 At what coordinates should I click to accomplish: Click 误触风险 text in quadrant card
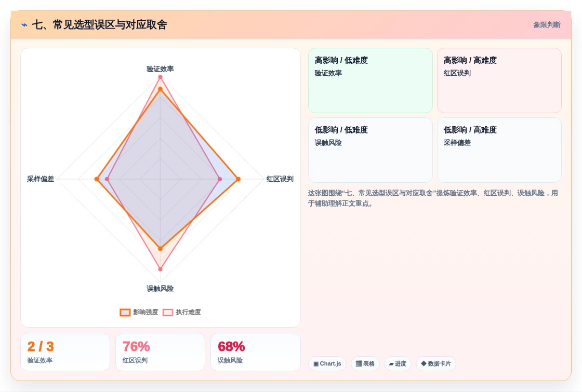(x=328, y=143)
